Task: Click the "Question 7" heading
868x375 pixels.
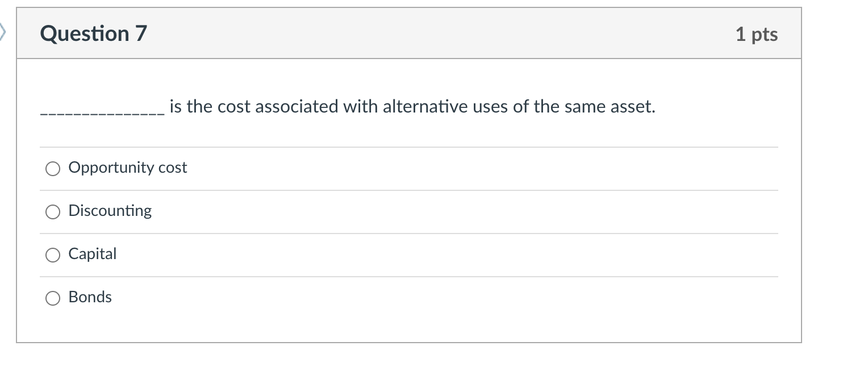Action: [x=94, y=34]
